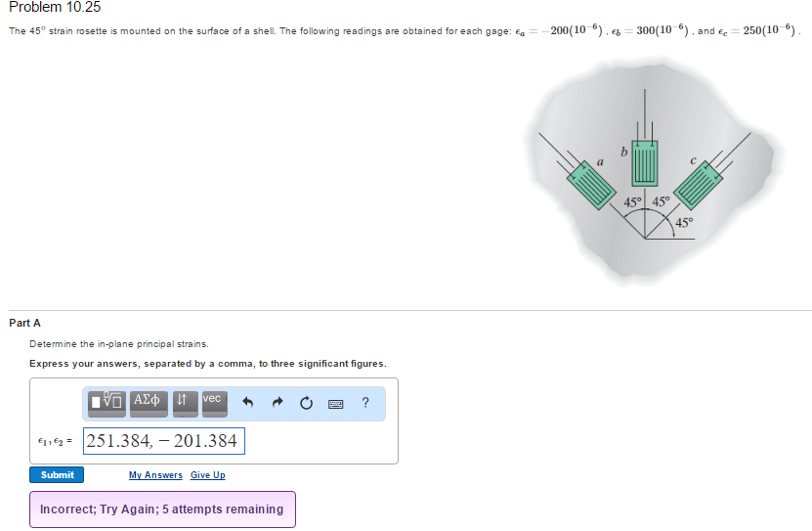This screenshot has width=812, height=531.
Task: Click the Give Up link
Action: point(208,475)
